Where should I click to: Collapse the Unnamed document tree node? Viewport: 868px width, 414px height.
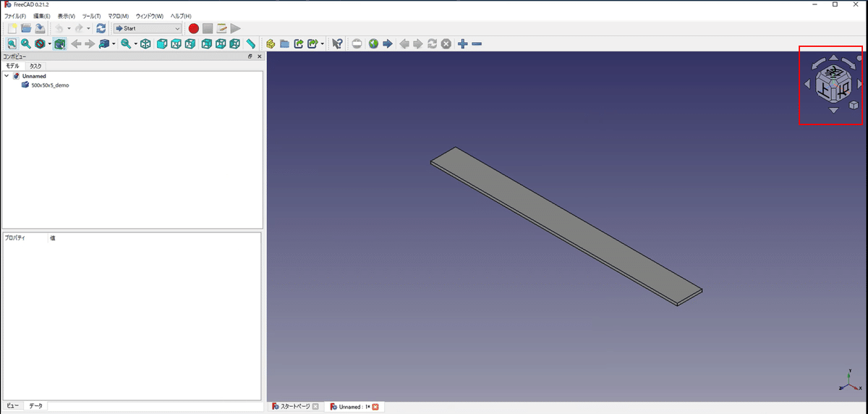click(x=7, y=75)
